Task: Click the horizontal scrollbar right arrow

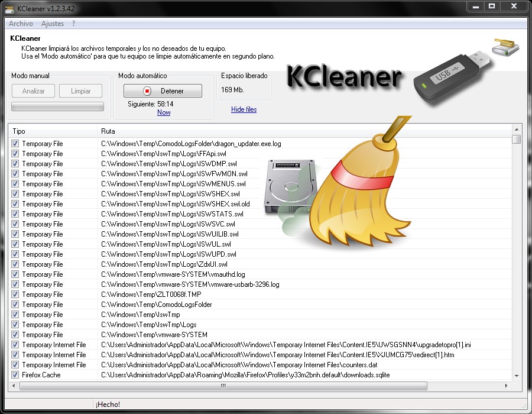Action: 506,386
